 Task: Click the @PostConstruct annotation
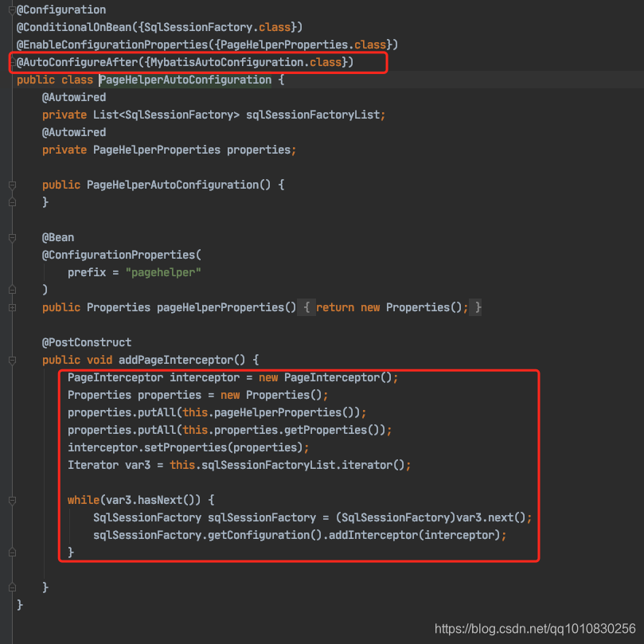click(x=87, y=342)
